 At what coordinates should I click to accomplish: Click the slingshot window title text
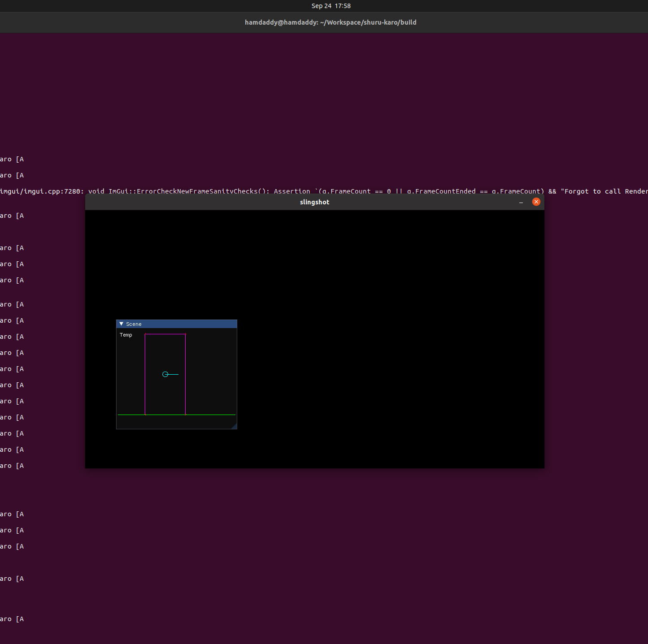point(314,202)
